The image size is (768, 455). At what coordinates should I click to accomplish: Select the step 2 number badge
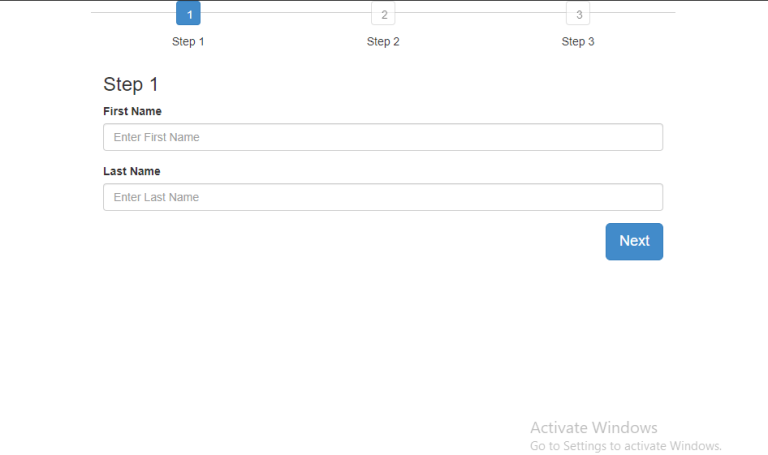click(383, 14)
